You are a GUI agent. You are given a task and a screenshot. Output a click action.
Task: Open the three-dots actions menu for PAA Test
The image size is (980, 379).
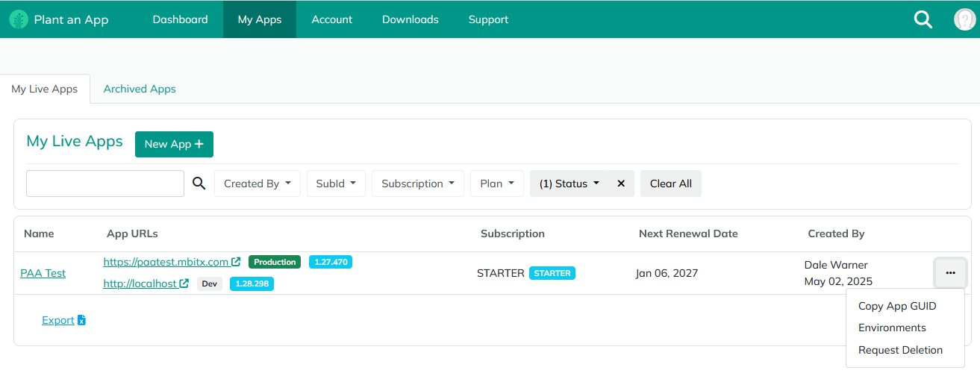point(950,273)
